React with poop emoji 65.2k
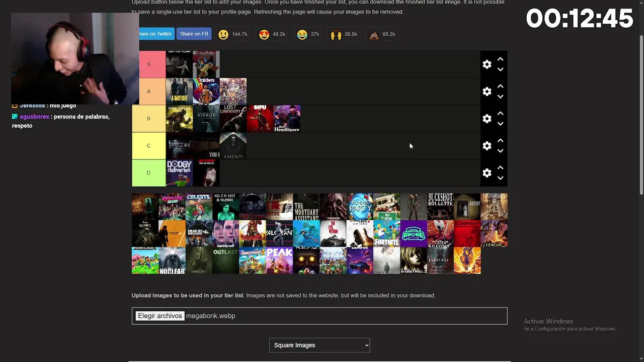Image resolution: width=644 pixels, height=362 pixels. pos(382,34)
